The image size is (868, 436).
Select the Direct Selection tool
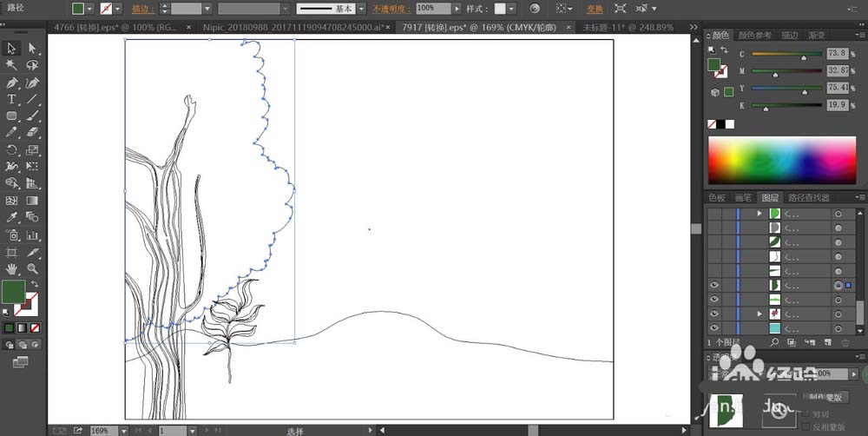32,49
